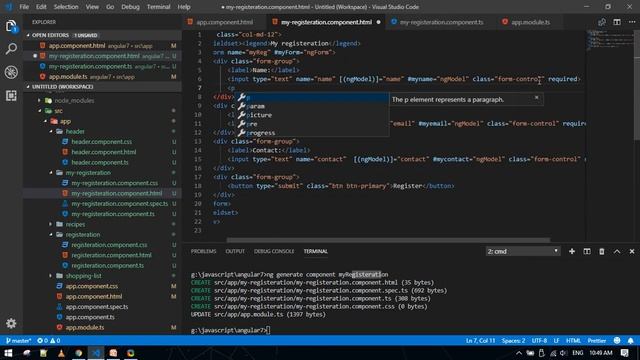Click the volume icon in system tray

point(563,353)
